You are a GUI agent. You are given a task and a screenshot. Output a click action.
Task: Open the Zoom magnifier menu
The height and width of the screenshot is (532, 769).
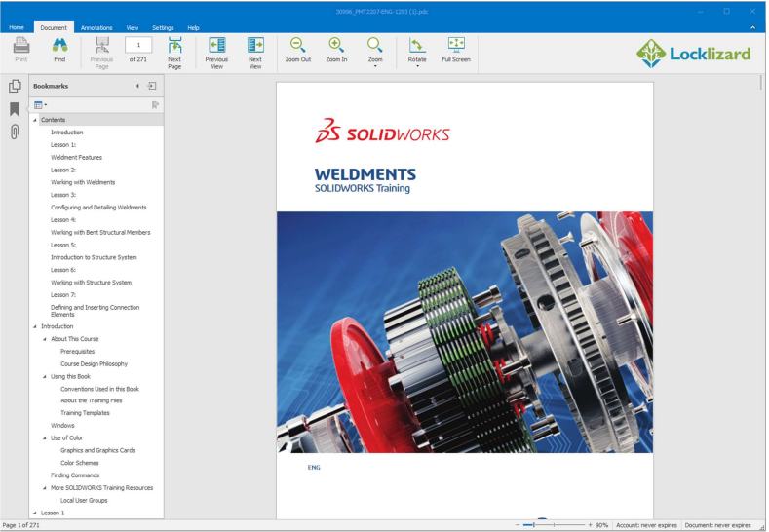(x=375, y=45)
